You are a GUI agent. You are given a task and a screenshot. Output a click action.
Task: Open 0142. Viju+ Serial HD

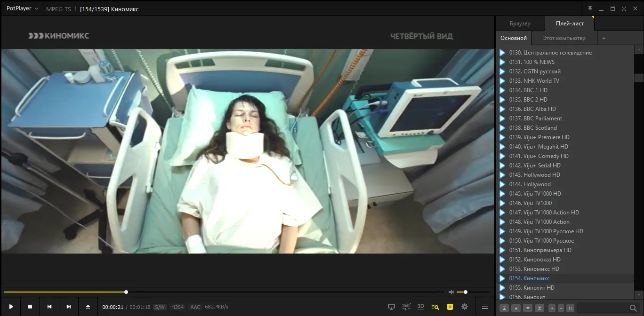(566, 166)
